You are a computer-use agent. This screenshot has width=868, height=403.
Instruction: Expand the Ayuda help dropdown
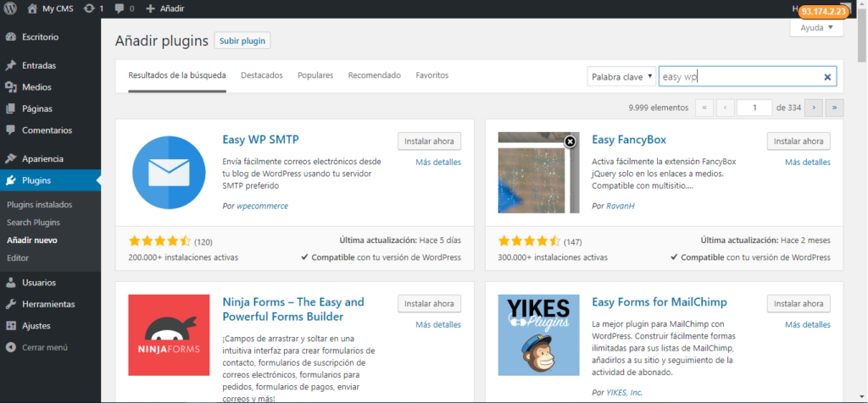point(817,28)
